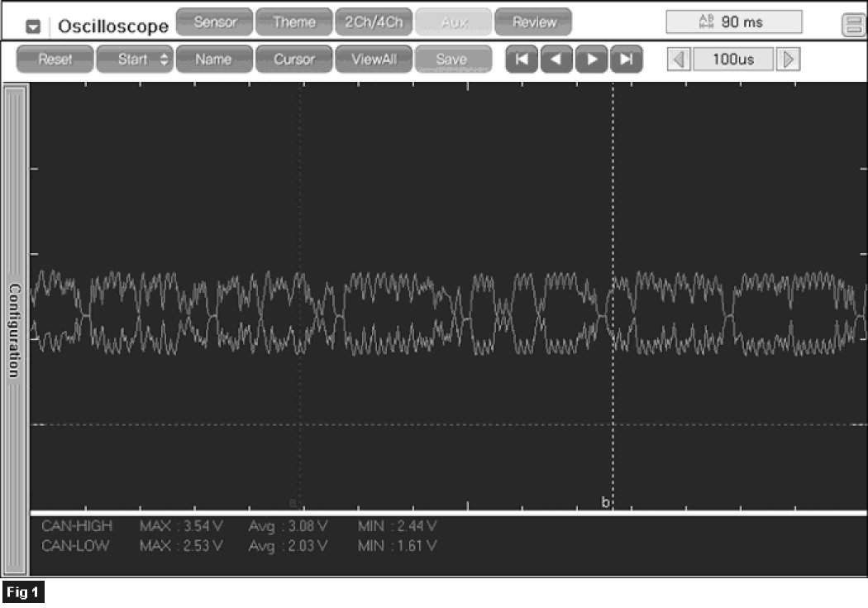Step forward one frame
The height and width of the screenshot is (608, 868).
[591, 60]
